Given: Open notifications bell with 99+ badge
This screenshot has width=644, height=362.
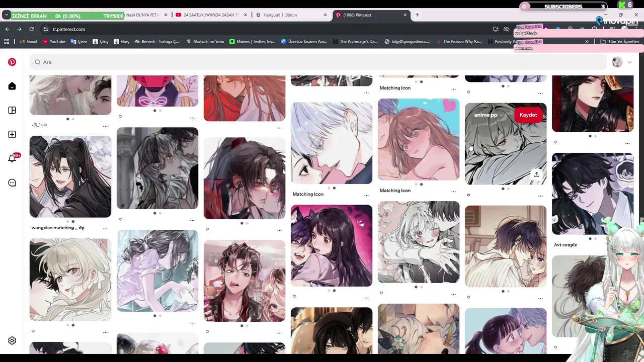Looking at the screenshot, I should pyautogui.click(x=12, y=159).
